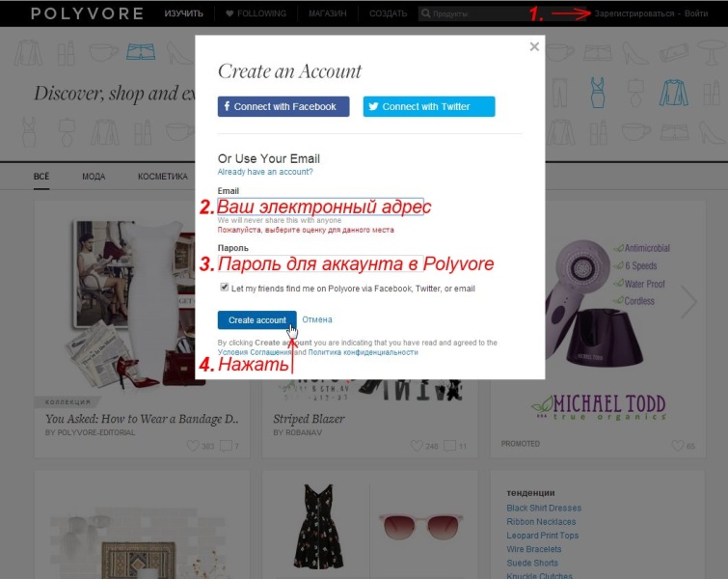Open BY ROBANAV author link
728x579 pixels.
pyautogui.click(x=298, y=432)
